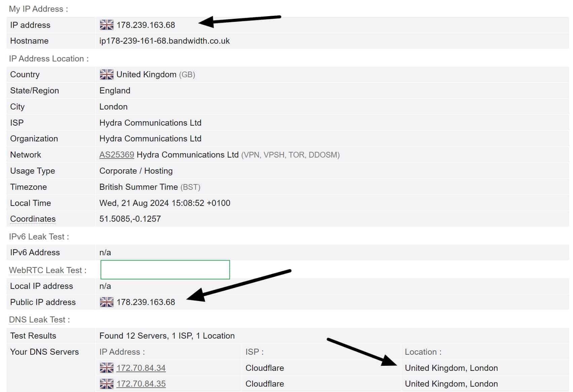Viewport: 573px width, 392px height.
Task: Click the first Cloudflare ISP entry
Action: 265,368
